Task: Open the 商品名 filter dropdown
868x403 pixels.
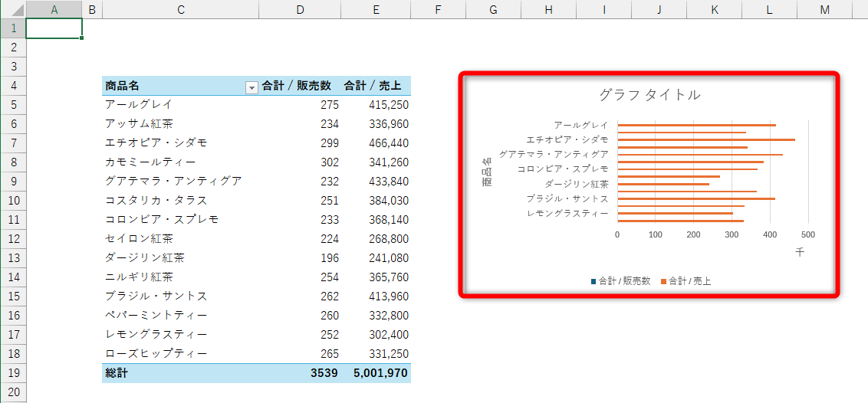Action: point(252,87)
